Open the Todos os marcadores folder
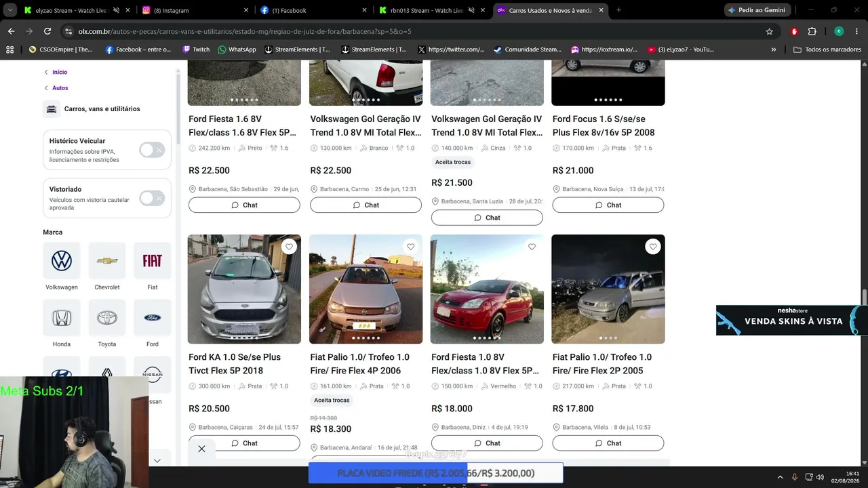The image size is (868, 488). point(827,49)
